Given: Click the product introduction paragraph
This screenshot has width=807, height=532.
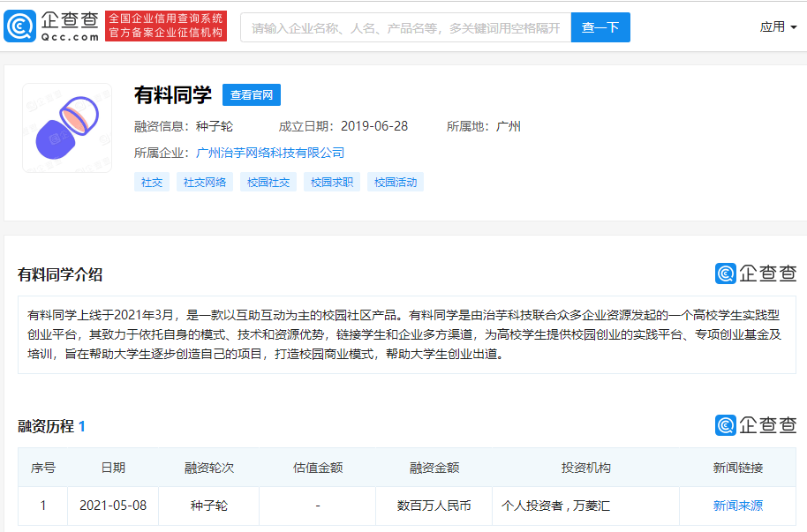Looking at the screenshot, I should click(406, 334).
